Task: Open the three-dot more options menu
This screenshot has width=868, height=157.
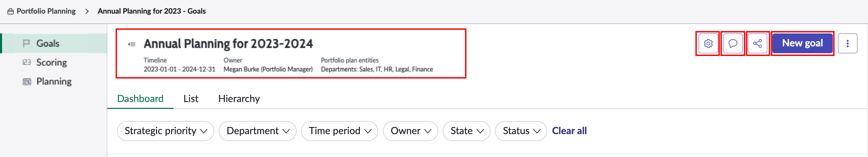Action: click(848, 43)
